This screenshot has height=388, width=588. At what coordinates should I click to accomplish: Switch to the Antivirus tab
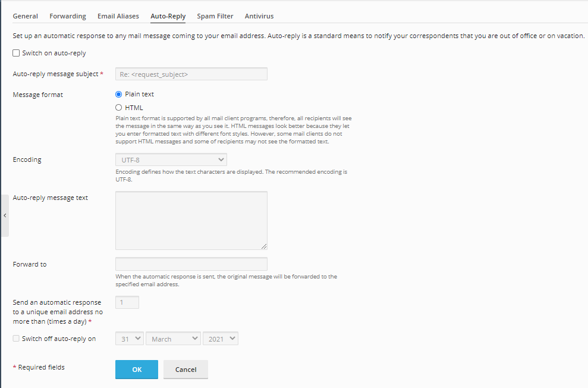click(259, 16)
